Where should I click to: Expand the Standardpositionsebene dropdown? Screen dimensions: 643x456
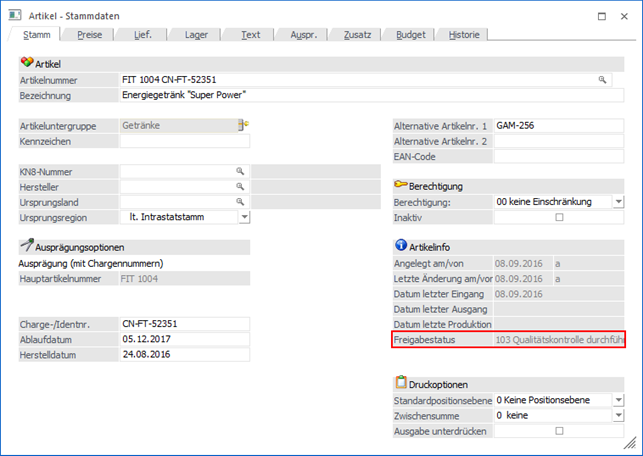coord(618,400)
